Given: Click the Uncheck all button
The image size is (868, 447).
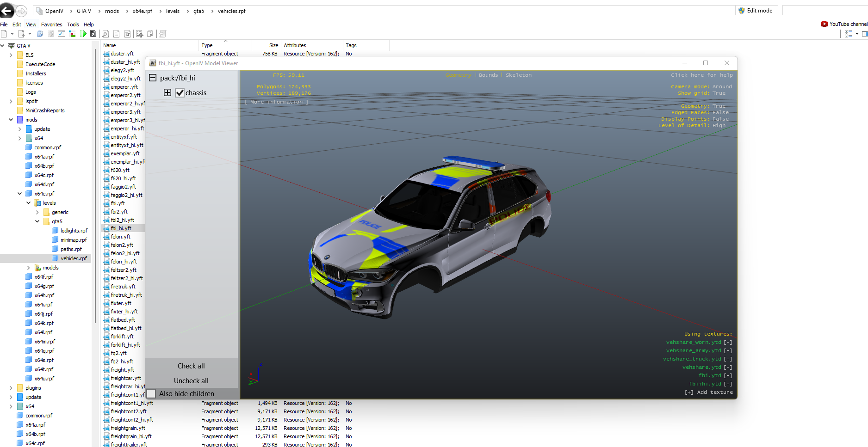Looking at the screenshot, I should click(x=191, y=381).
